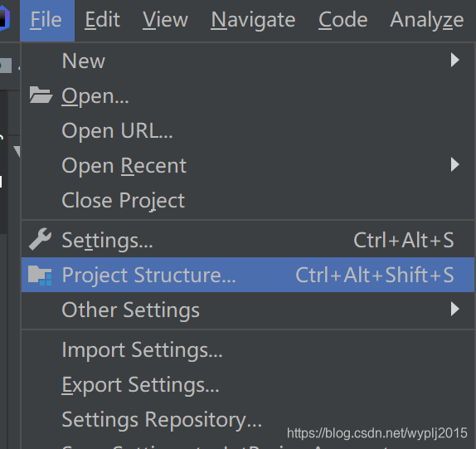The width and height of the screenshot is (476, 449).
Task: Expand the Open Recent submenu arrow
Action: (x=454, y=164)
